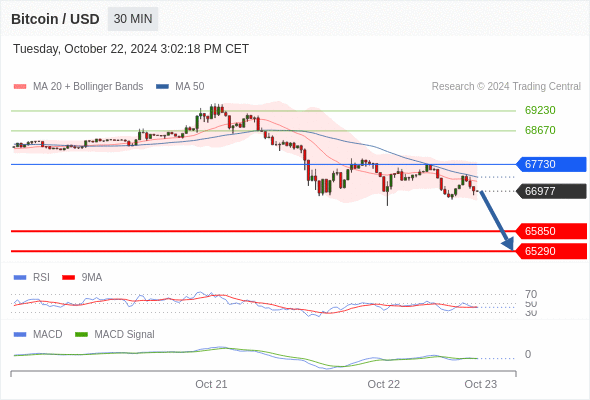Click the Oct 23 axis date label

pos(481,384)
